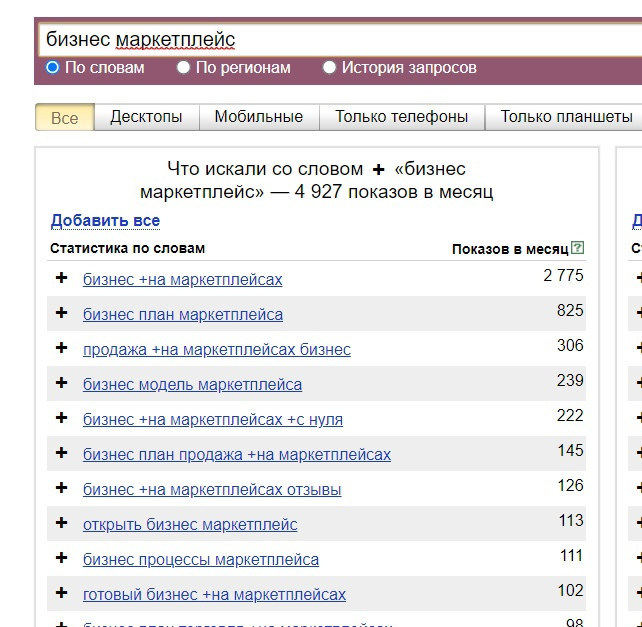Add 'бизнес +на маркетплейсах' with its plus icon

[x=61, y=278]
